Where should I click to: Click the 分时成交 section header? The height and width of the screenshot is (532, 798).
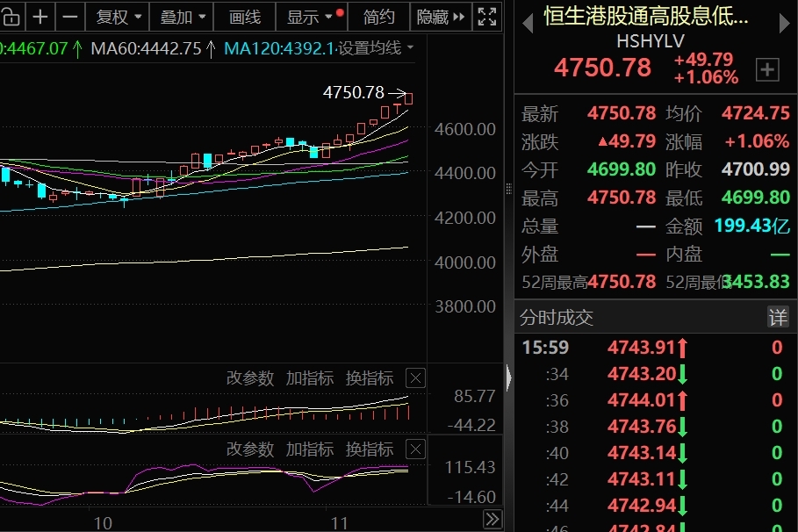pos(557,317)
